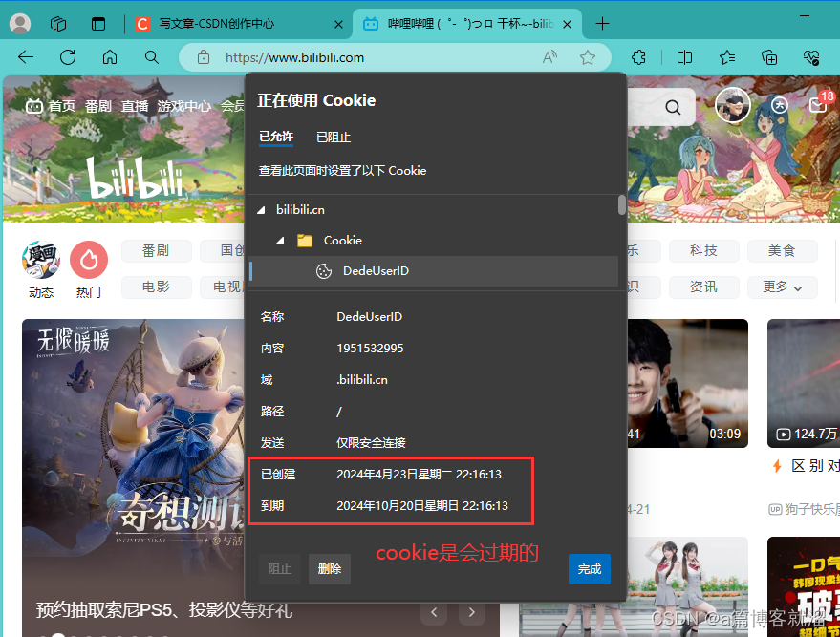The image size is (840, 637).
Task: Expand the 更多 category dropdown
Action: click(x=782, y=287)
